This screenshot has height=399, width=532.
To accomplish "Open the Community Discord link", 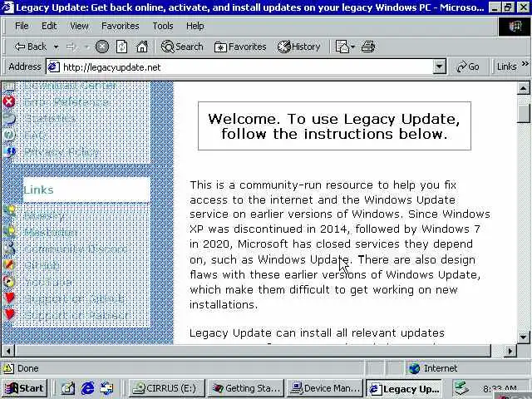I will click(76, 249).
